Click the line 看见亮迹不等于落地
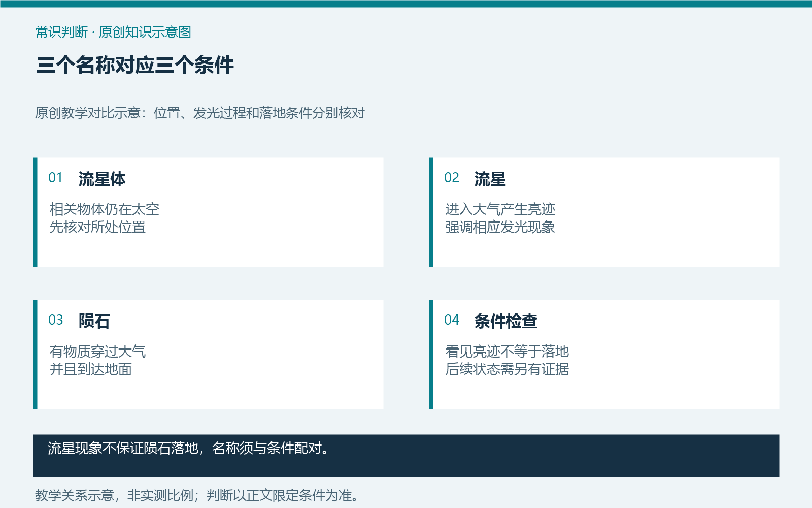812x508 pixels. 507,351
